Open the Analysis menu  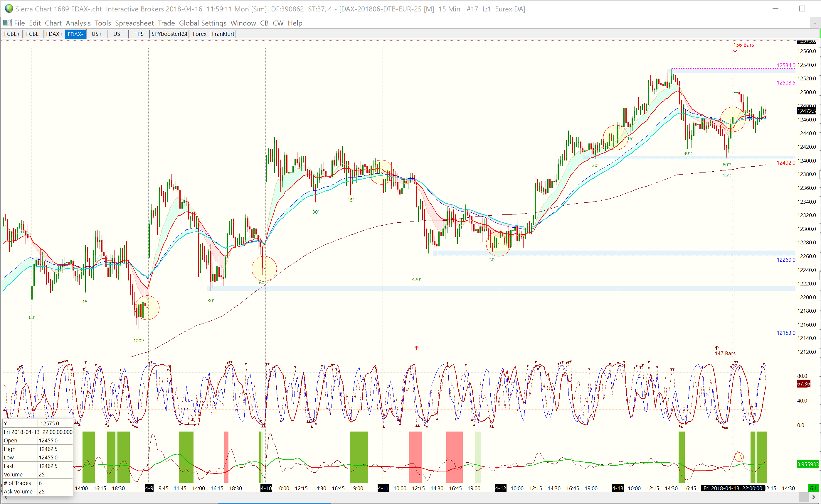click(x=78, y=23)
